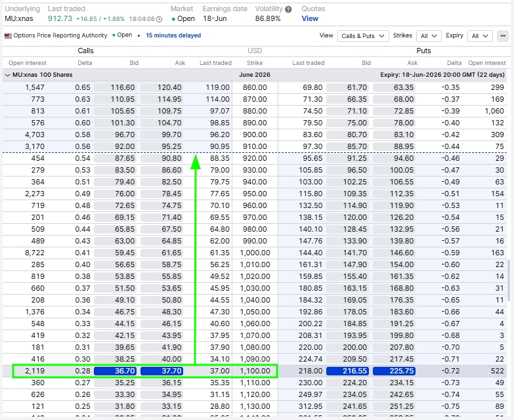Click put ask 225.75 at strike 1,100.00

394,371
